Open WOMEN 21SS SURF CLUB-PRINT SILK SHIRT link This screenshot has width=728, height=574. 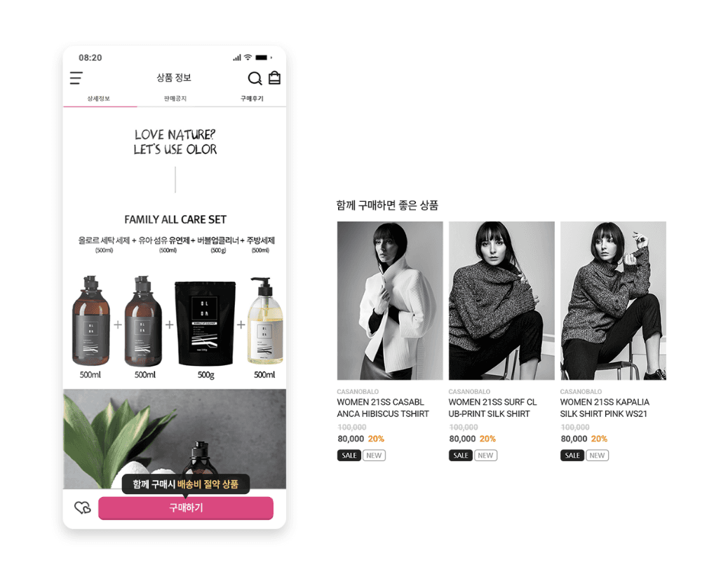[492, 408]
